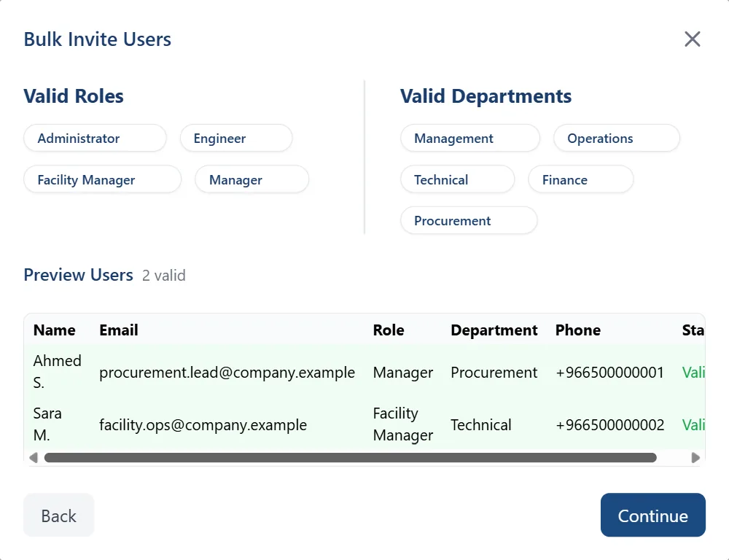The image size is (729, 560).
Task: Select the Technical department chip
Action: [x=458, y=179]
